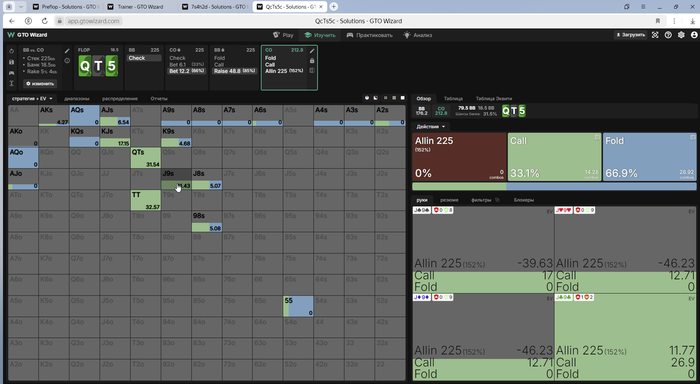700x384 pixels.
Task: Select the smallest grid cell size toggle
Action: [385, 98]
